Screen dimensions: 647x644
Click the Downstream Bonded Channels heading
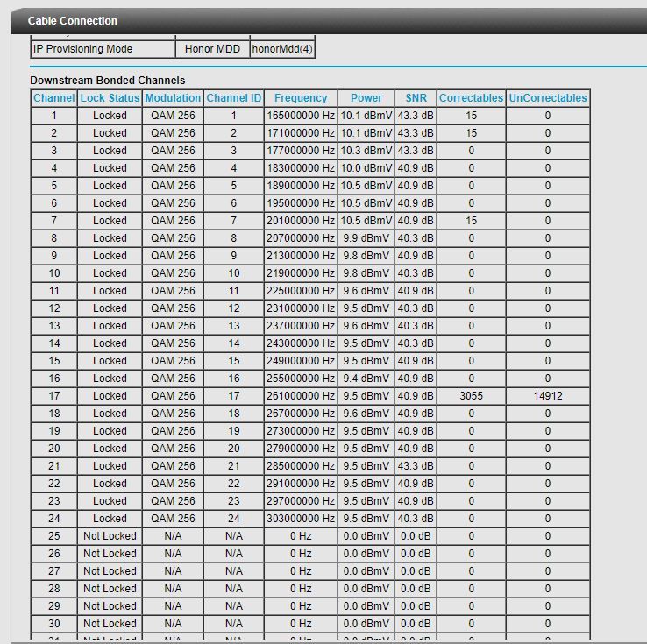(x=108, y=81)
